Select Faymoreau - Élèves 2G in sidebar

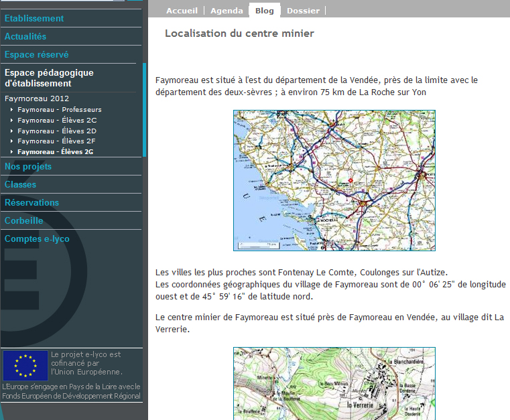click(56, 152)
